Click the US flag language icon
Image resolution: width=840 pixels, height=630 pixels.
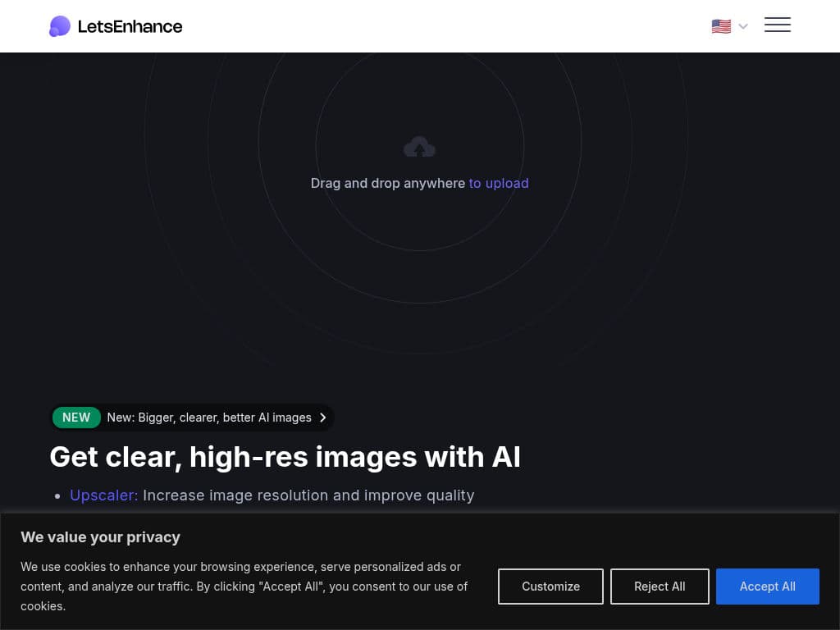pyautogui.click(x=721, y=26)
